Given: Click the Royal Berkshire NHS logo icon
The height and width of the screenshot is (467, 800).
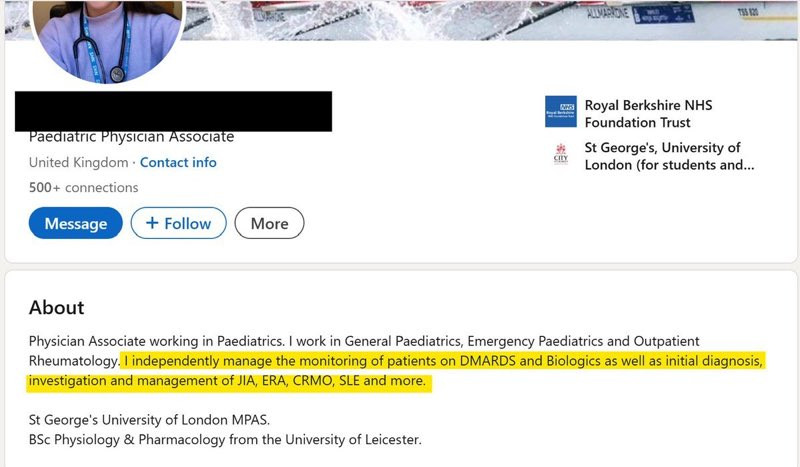Looking at the screenshot, I should tap(560, 113).
